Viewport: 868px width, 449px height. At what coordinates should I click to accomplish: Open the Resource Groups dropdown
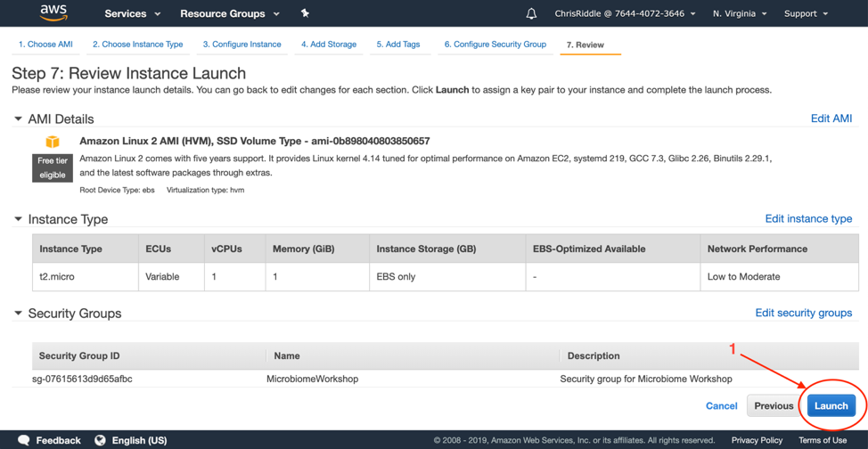229,13
